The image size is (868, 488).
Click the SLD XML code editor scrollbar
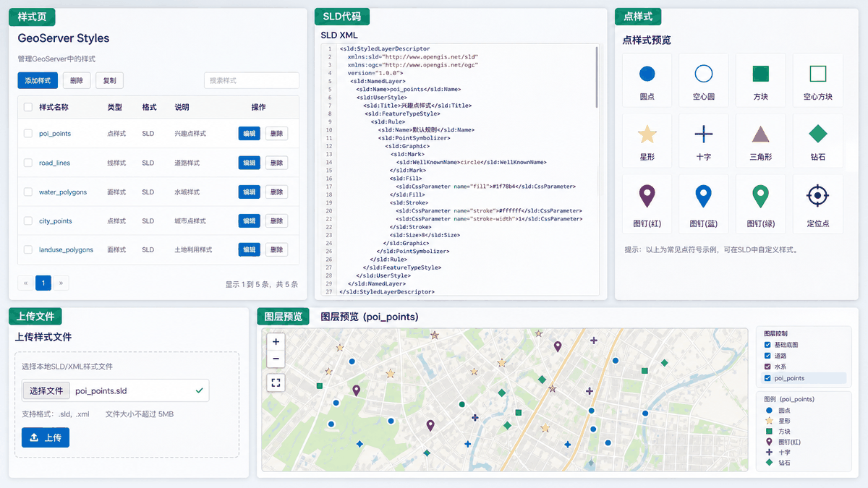[597, 77]
